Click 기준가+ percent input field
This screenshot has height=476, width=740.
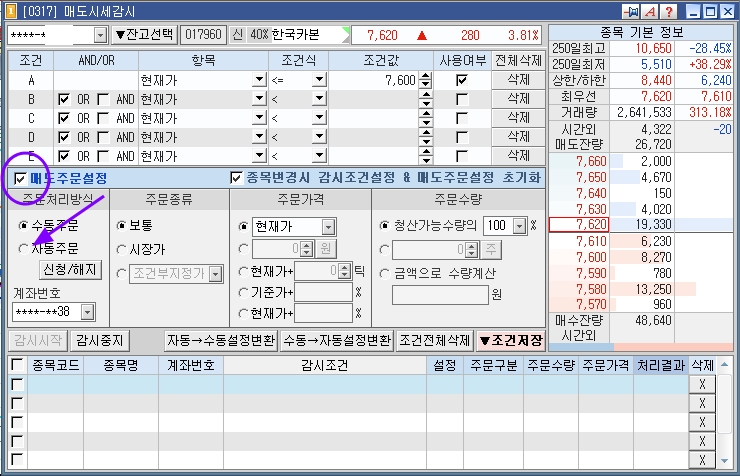click(324, 293)
